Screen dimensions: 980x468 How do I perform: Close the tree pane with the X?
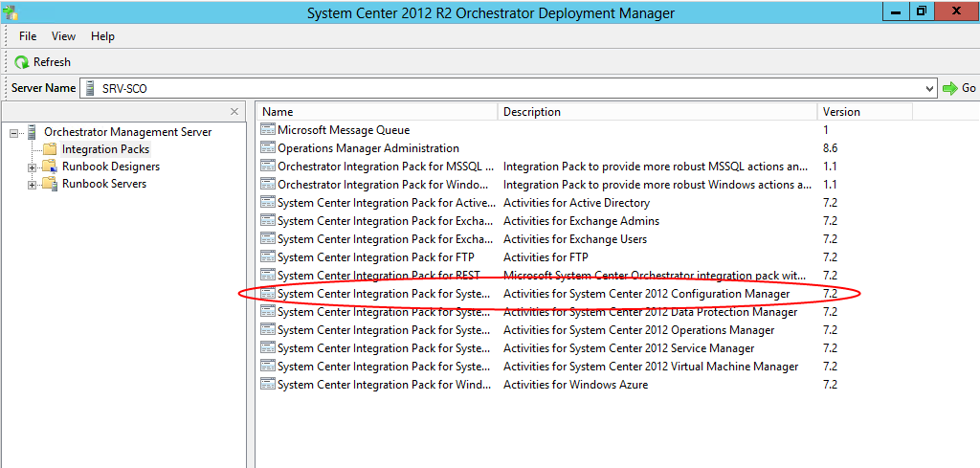click(x=234, y=111)
